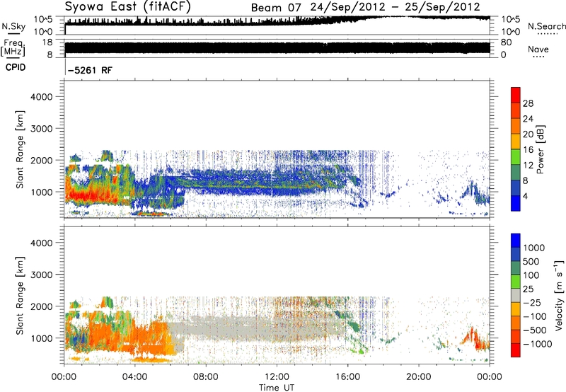Click the 'Power [dB]' color bar title
Image resolution: width=566 pixels, height=392 pixels.
(x=541, y=149)
